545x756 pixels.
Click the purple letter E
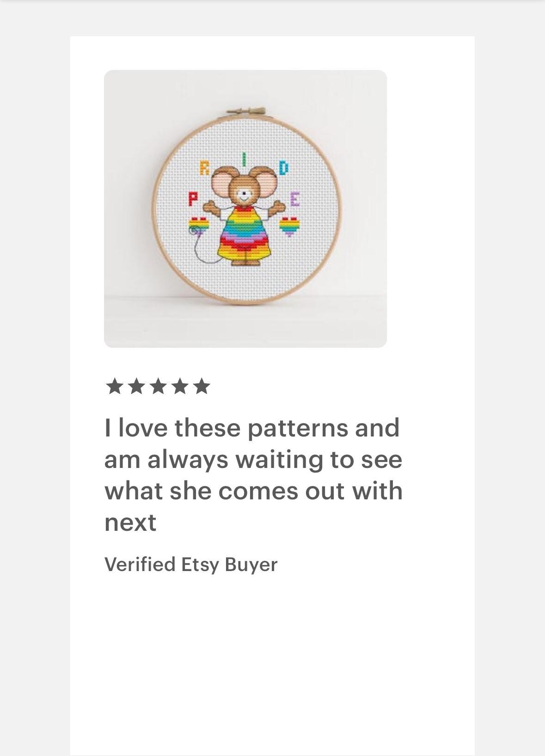[x=295, y=199]
